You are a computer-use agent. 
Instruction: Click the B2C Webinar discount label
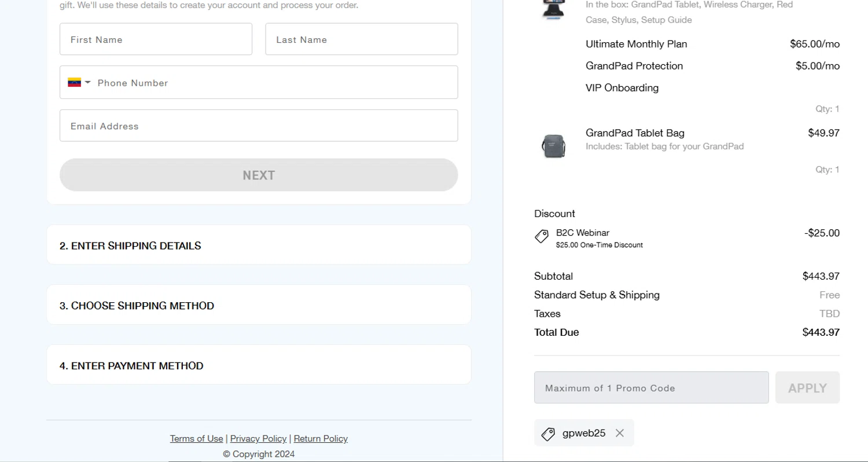(x=583, y=233)
